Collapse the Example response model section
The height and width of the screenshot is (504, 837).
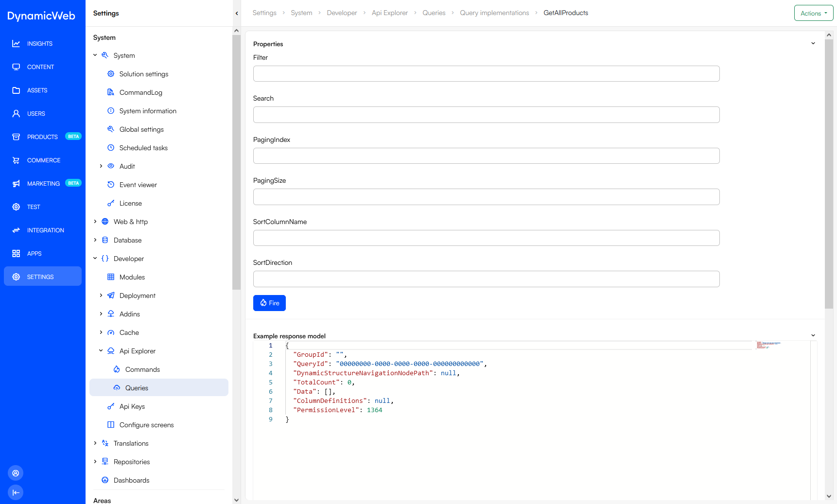[x=813, y=336]
